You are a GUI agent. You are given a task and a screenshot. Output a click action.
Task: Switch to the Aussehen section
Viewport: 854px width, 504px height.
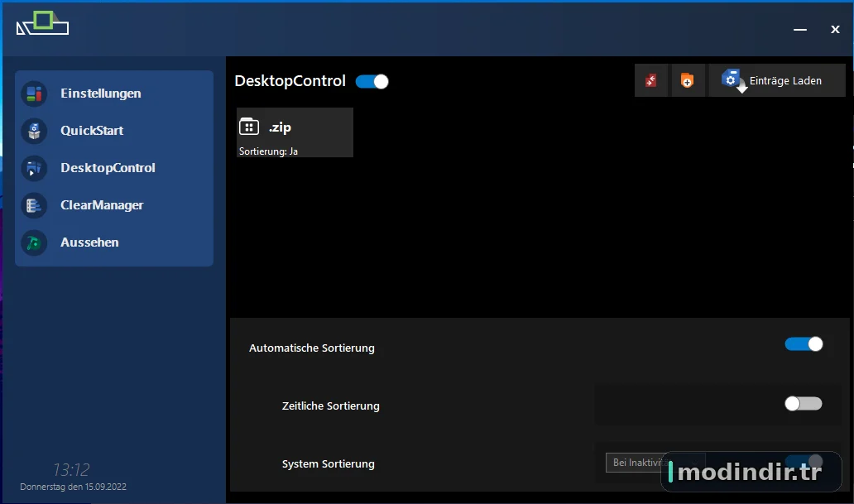(89, 242)
